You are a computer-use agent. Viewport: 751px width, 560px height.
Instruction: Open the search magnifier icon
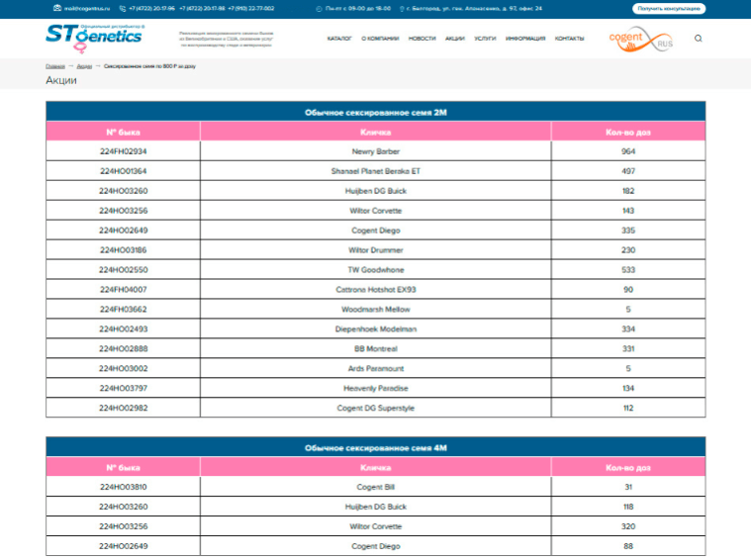point(698,39)
